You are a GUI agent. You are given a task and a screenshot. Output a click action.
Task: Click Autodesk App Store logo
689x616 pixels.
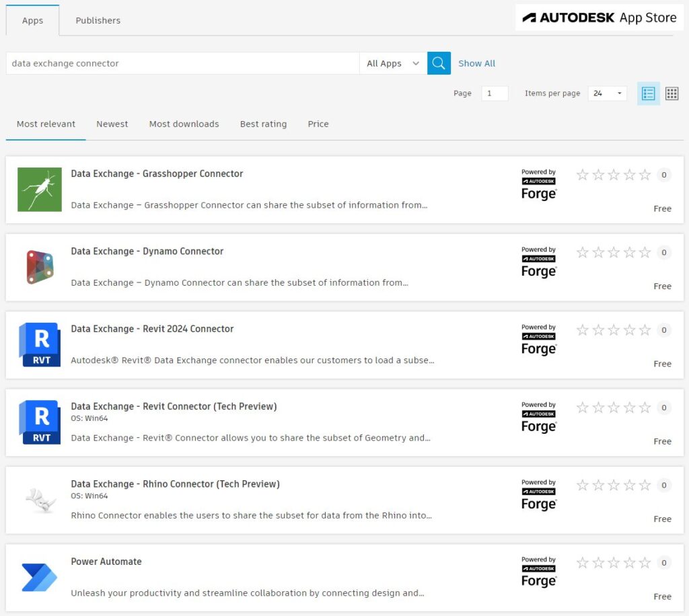[x=599, y=17]
